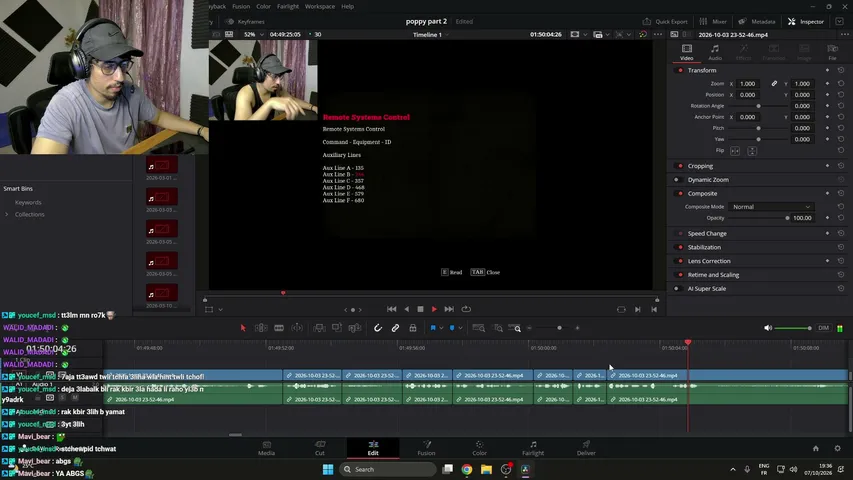Image resolution: width=853 pixels, height=480 pixels.
Task: Click the Insert Clip toolbar icon
Action: 319,328
